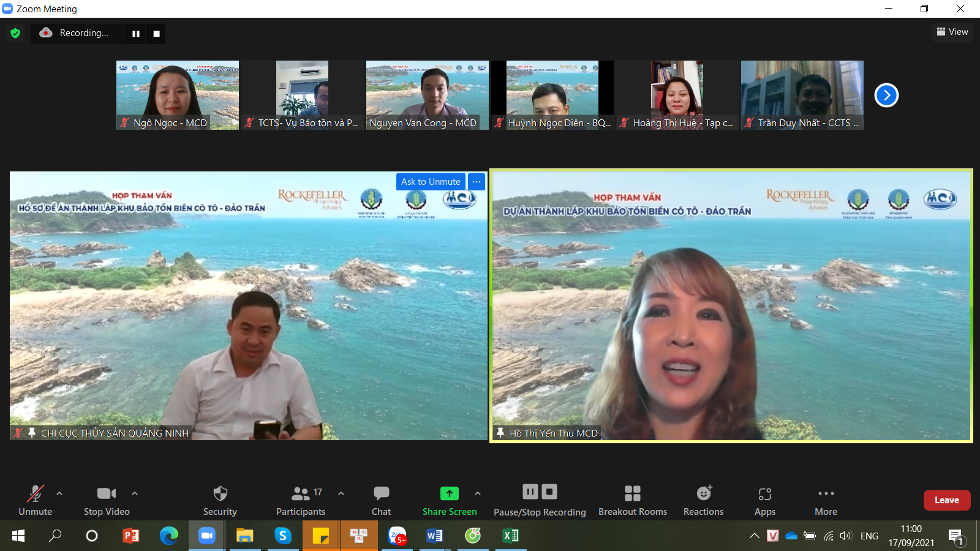Show next page of participant thumbnails

click(886, 95)
